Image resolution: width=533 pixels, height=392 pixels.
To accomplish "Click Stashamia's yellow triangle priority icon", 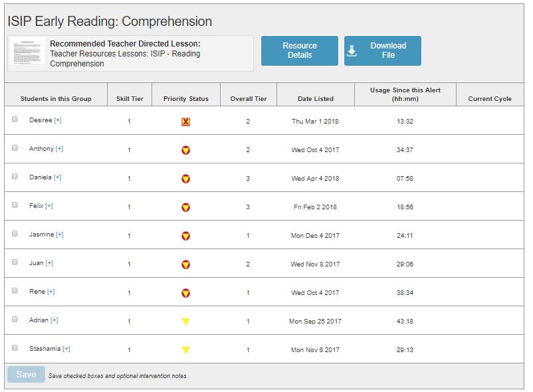I will coord(185,350).
